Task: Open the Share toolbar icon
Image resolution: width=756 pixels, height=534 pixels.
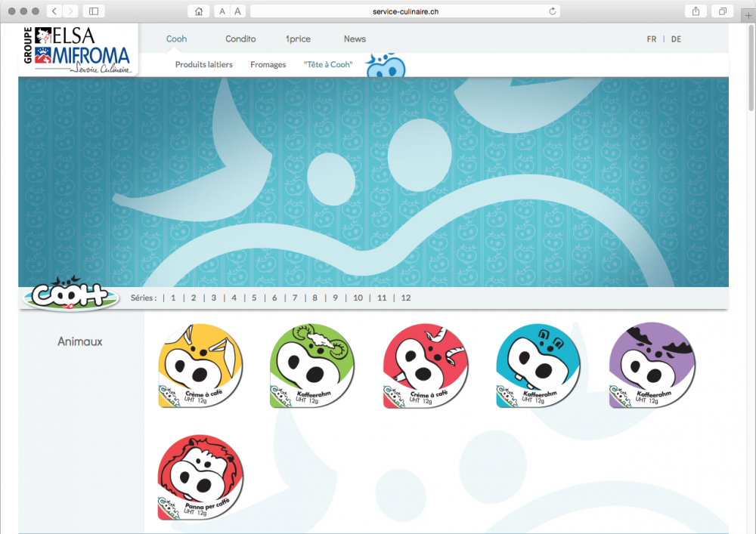Action: 695,11
